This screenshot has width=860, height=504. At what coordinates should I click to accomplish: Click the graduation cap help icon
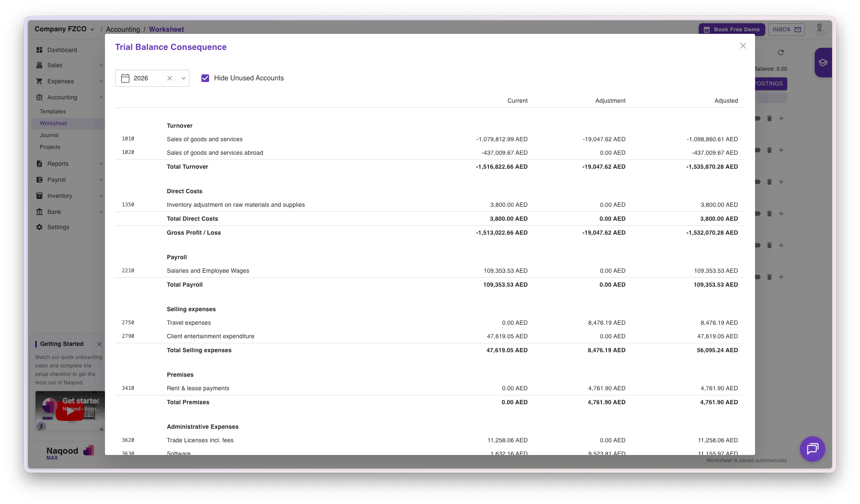coord(823,63)
